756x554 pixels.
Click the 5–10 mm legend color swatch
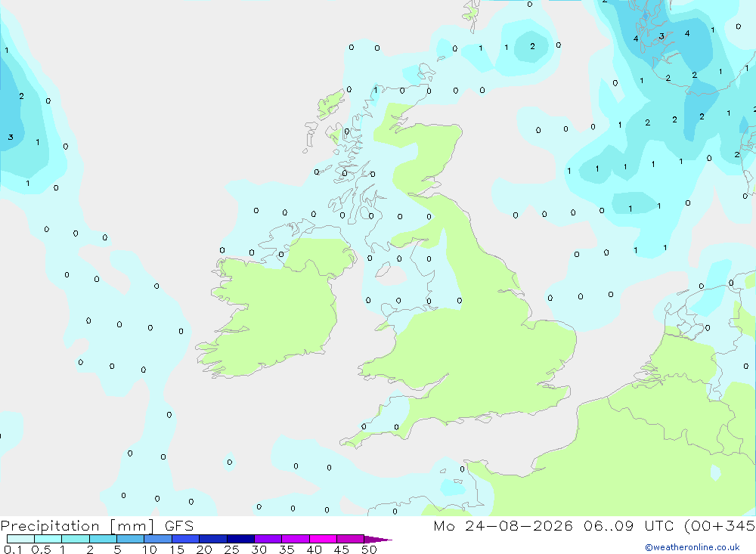(x=130, y=539)
